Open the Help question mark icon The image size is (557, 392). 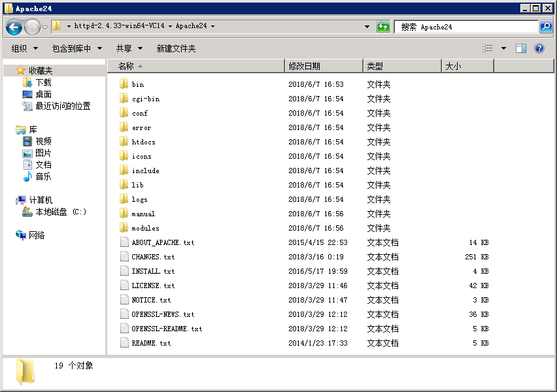[539, 48]
